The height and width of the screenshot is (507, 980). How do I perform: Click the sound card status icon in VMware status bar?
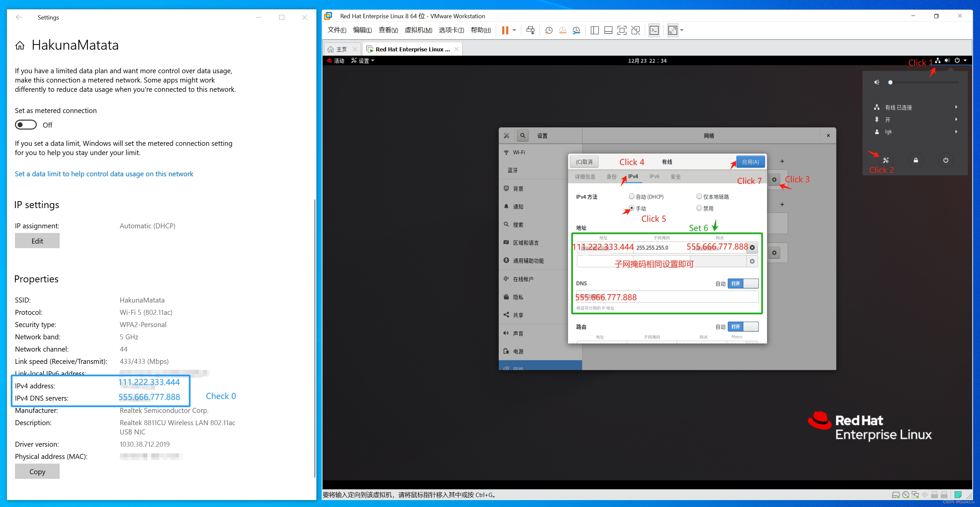[x=925, y=494]
